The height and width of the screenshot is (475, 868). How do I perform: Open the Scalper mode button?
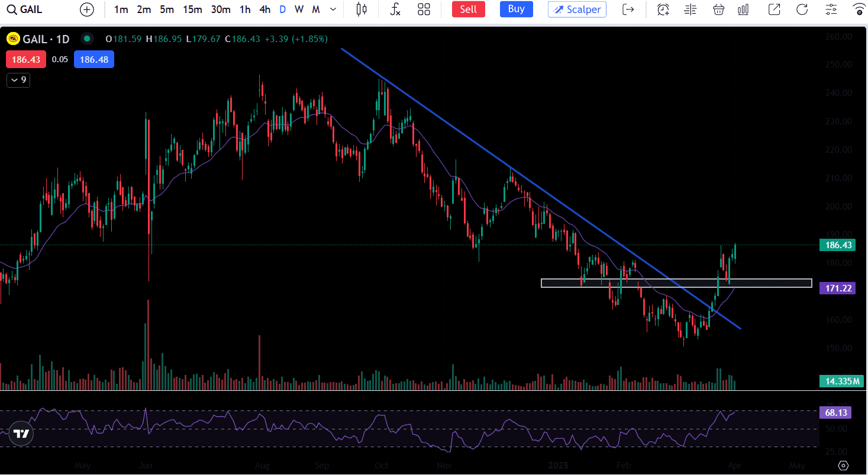tap(577, 9)
